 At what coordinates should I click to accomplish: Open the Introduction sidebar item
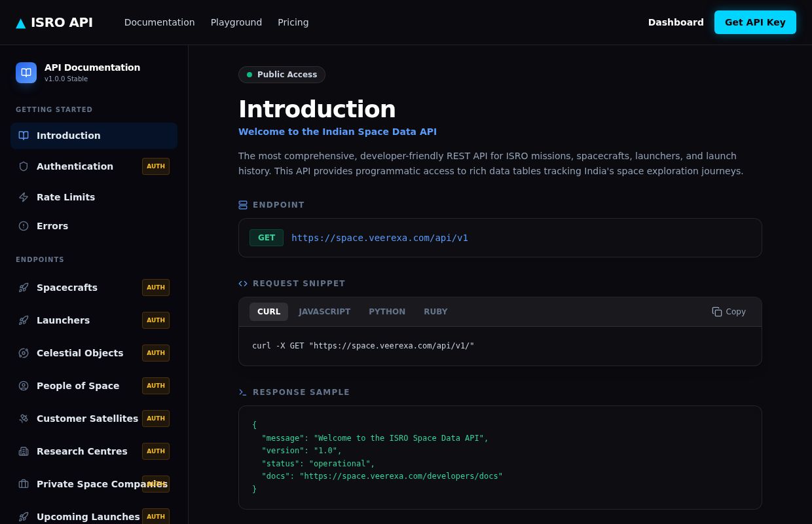pyautogui.click(x=94, y=136)
